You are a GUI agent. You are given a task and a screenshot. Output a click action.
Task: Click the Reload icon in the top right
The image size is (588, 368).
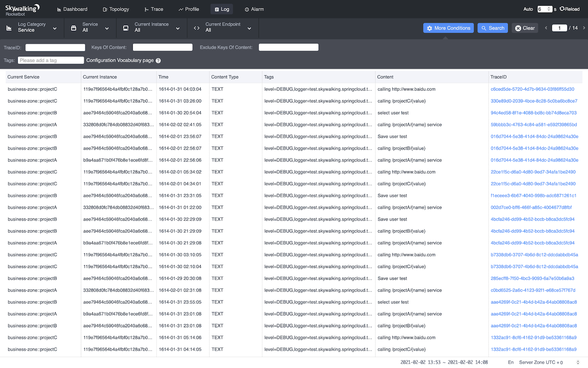tap(561, 9)
